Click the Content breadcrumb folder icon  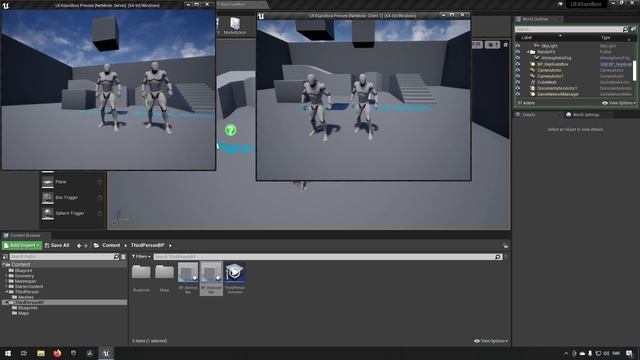pos(96,245)
